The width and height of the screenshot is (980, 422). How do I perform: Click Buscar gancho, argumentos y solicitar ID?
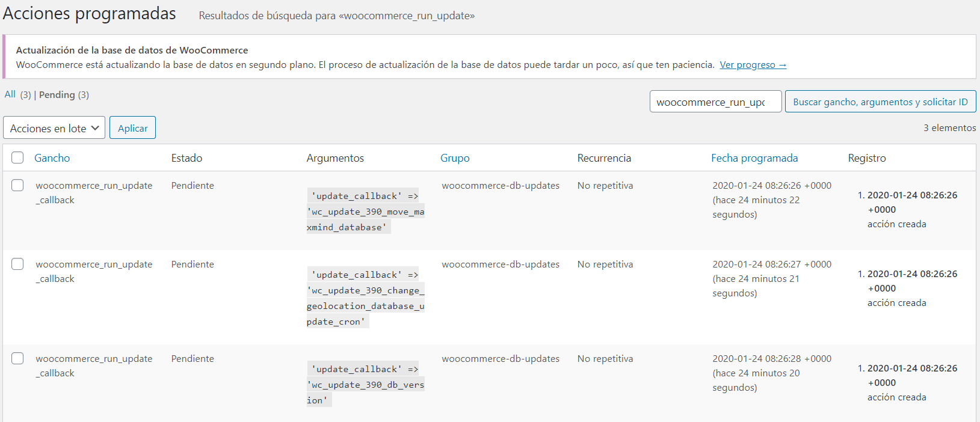tap(880, 102)
